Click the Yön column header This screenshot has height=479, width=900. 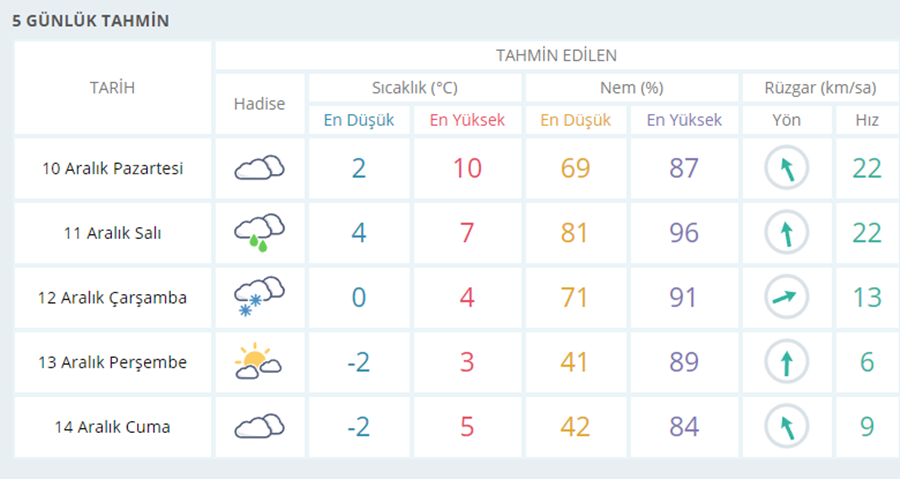786,120
